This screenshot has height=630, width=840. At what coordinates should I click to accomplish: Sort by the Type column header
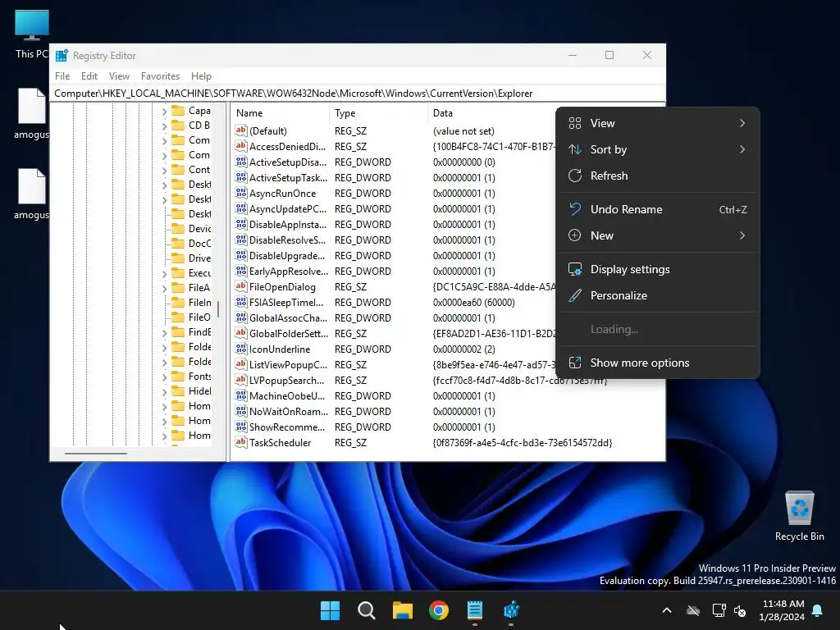pos(379,113)
